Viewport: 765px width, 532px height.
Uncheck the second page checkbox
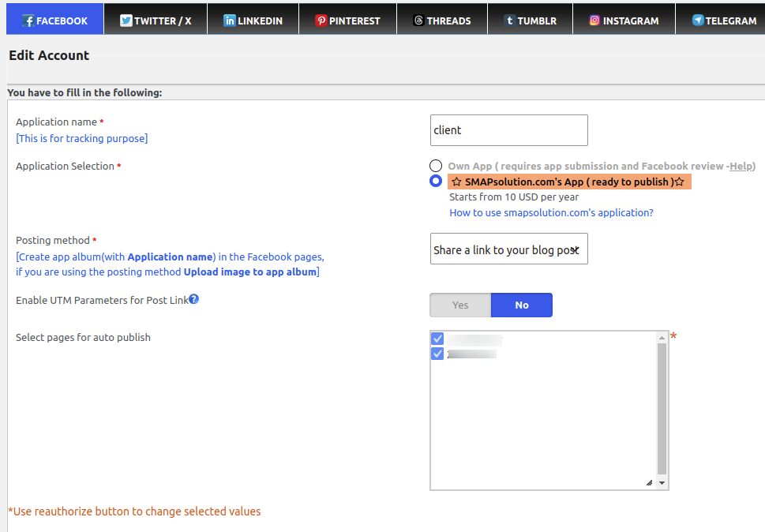(x=437, y=354)
